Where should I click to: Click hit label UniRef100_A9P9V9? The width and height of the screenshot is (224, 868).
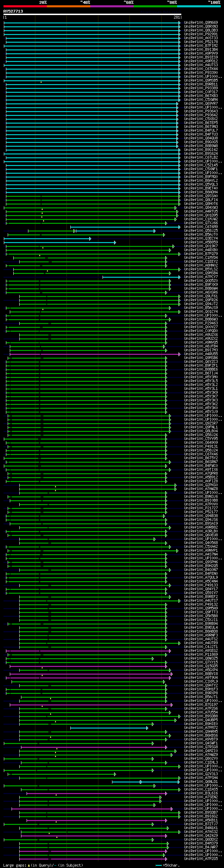tap(201, 54)
